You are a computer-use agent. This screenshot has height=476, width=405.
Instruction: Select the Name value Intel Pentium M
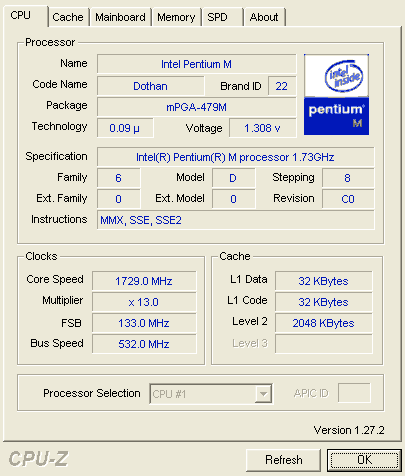[196, 64]
